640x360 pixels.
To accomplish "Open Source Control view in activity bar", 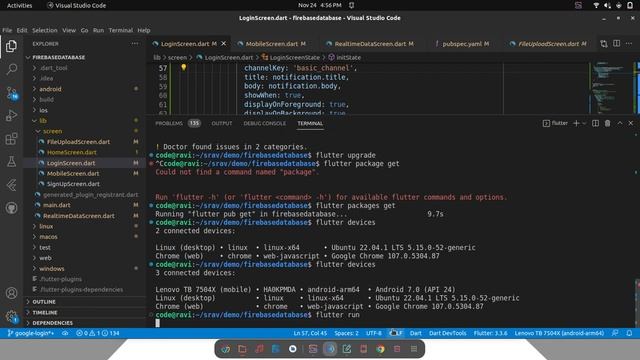I will 11,93.
